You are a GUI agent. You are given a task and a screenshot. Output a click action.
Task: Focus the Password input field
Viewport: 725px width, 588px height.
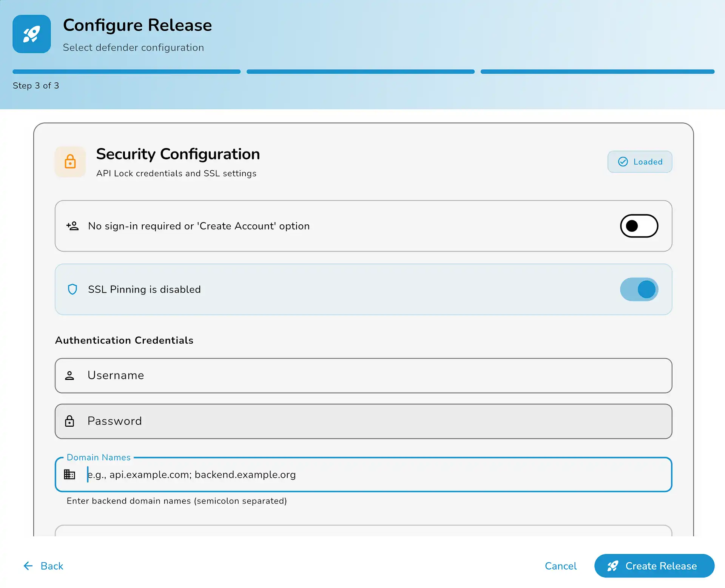click(x=363, y=421)
